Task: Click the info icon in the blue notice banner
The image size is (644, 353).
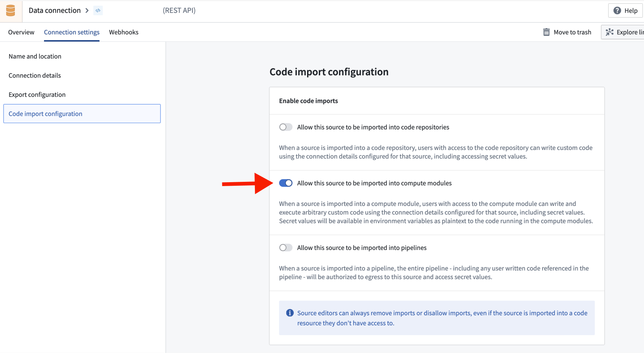Action: tap(290, 313)
